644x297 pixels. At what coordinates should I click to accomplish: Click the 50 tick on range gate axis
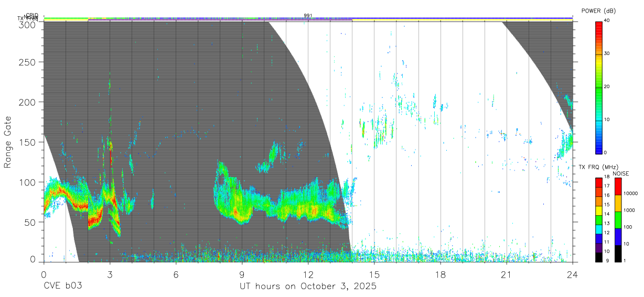[x=31, y=222]
